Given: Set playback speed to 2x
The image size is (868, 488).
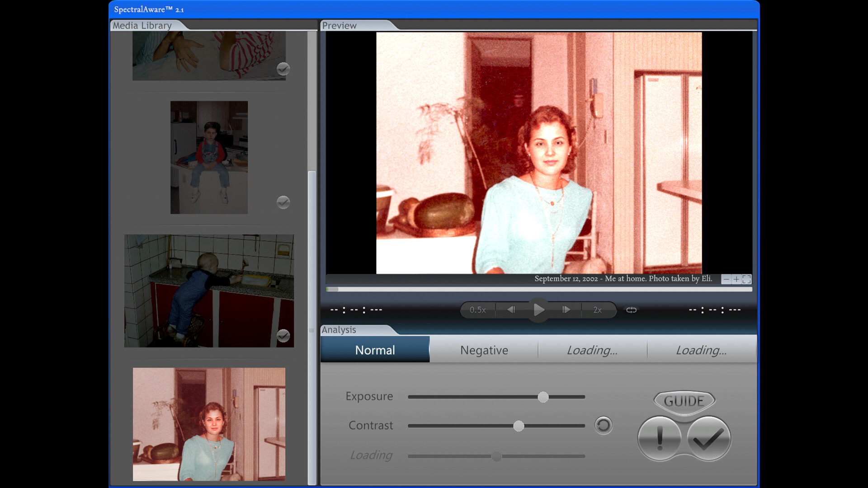Looking at the screenshot, I should pyautogui.click(x=598, y=310).
